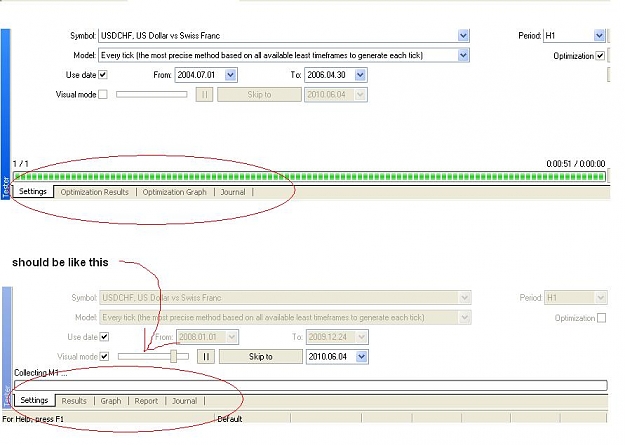
Task: Click Default profile in status bar
Action: (x=230, y=419)
